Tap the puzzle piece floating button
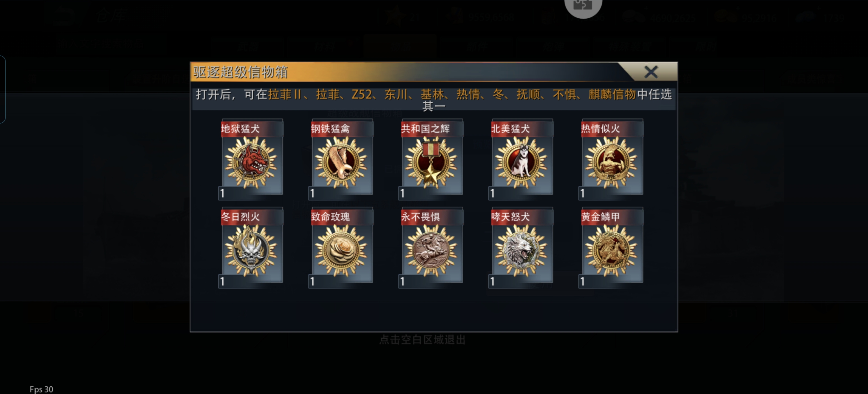This screenshot has height=394, width=868. (x=583, y=6)
